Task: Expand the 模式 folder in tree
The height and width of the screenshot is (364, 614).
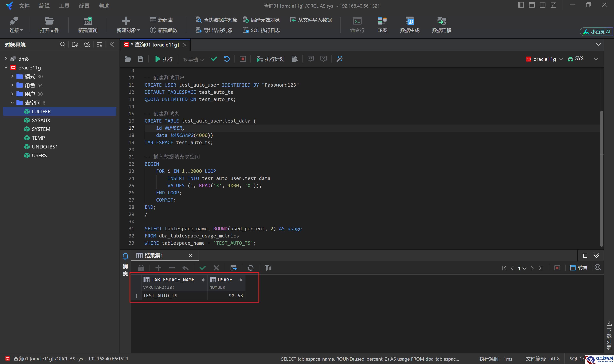Action: 12,76
